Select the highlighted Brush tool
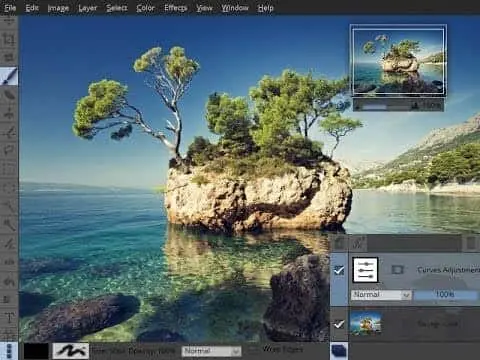 tap(9, 76)
